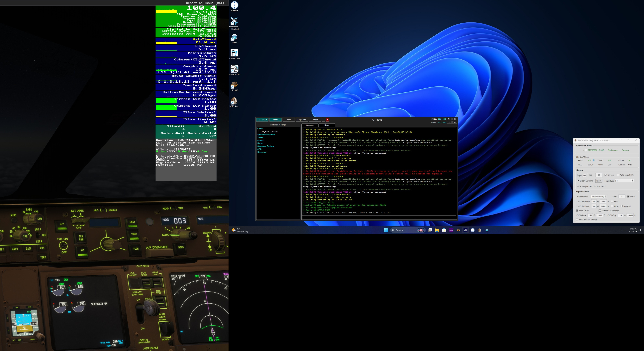
Task: Switch to the dog-icon AutoFPS taskbar app
Action: tap(480, 230)
